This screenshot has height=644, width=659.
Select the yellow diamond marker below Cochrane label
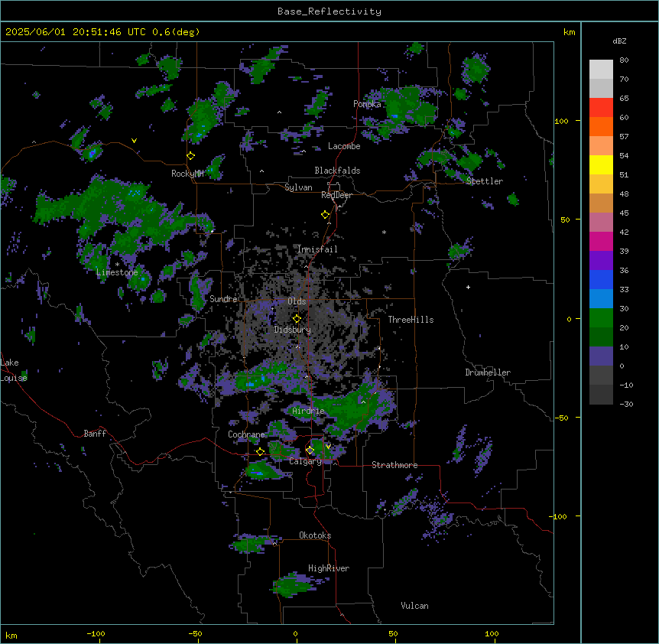pyautogui.click(x=260, y=452)
